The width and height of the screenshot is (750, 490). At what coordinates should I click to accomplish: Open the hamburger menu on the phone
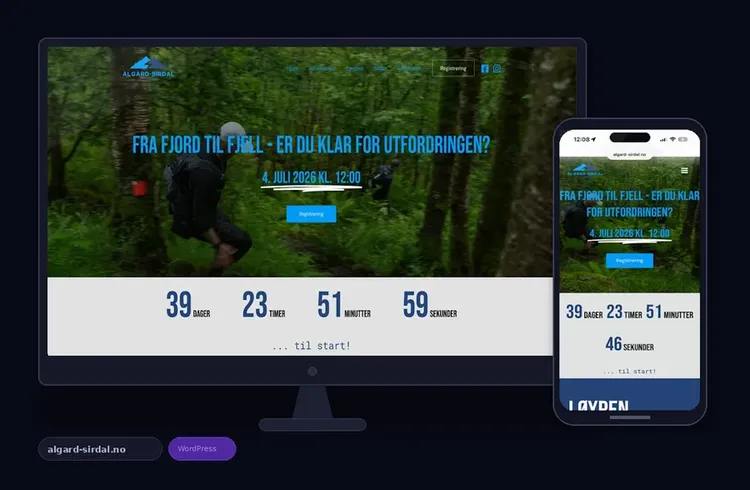684,170
